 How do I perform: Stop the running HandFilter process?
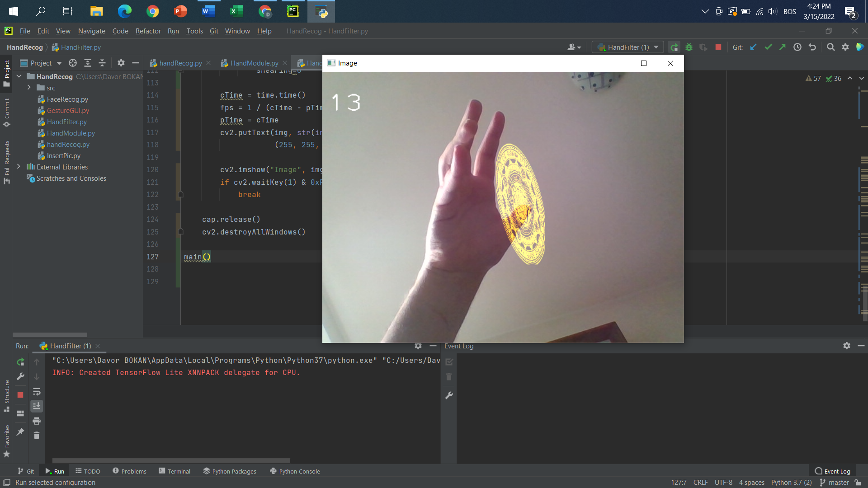point(717,47)
